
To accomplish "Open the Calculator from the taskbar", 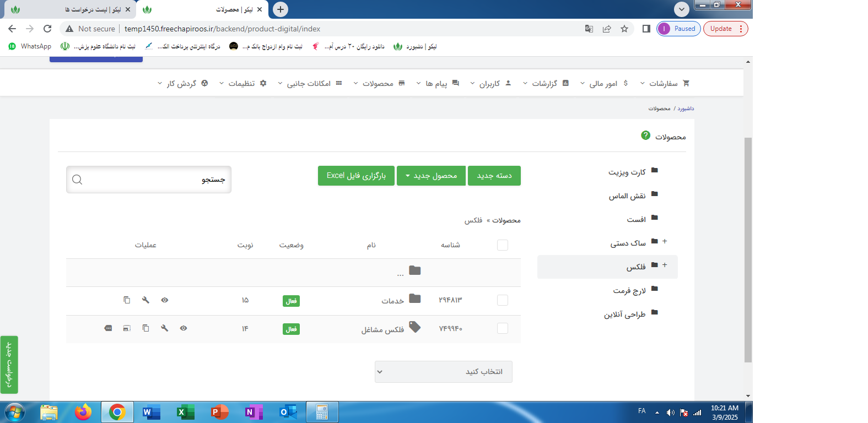I will click(x=322, y=412).
